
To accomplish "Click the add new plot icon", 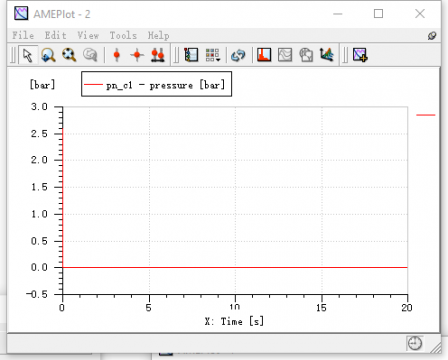I will coord(360,55).
